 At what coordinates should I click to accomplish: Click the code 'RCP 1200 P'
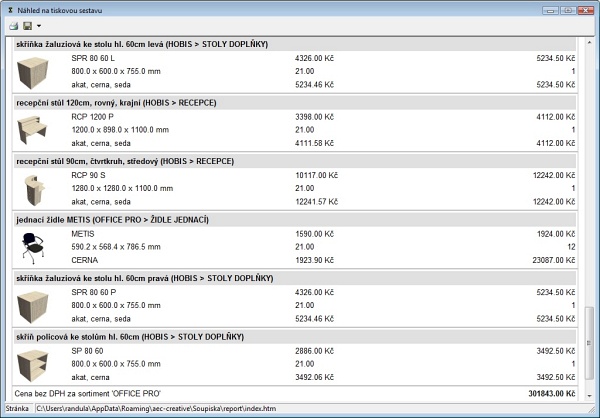pyautogui.click(x=92, y=117)
